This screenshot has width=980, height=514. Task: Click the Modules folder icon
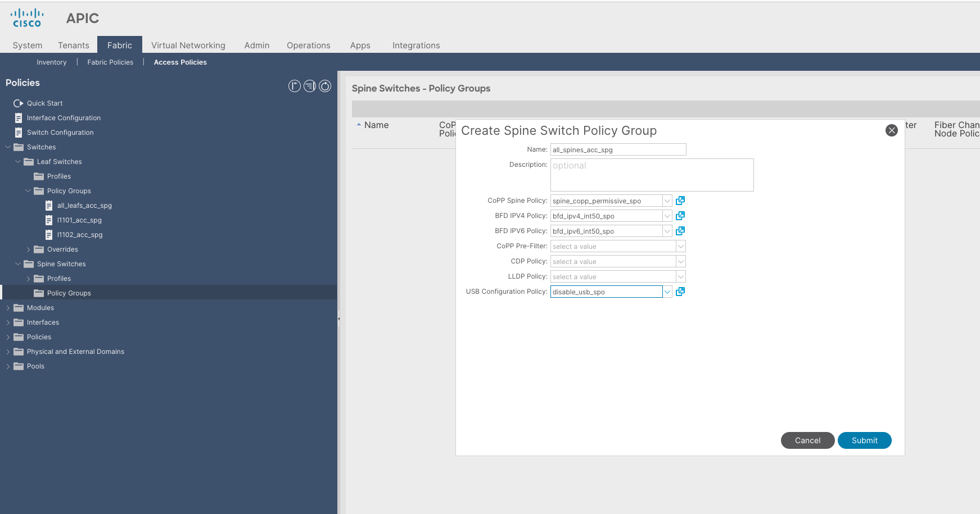(19, 308)
